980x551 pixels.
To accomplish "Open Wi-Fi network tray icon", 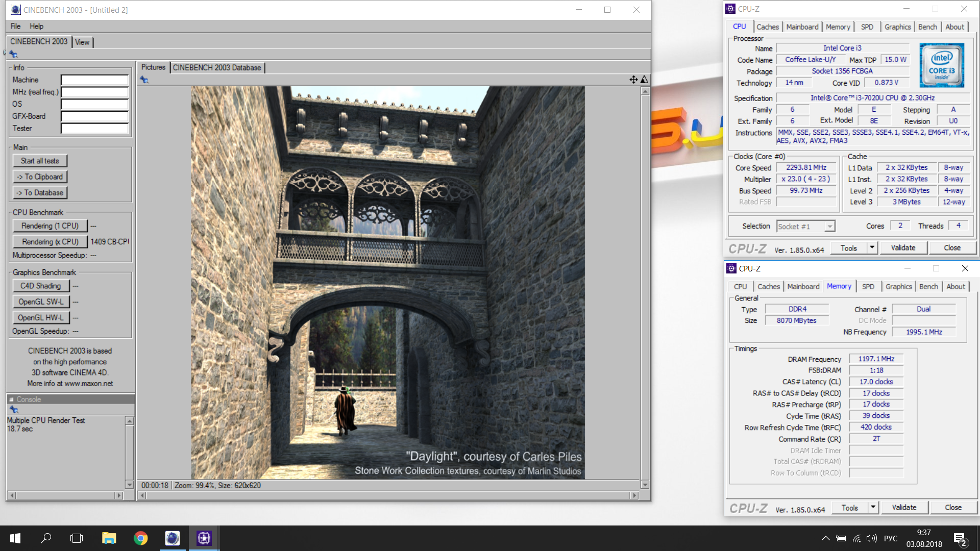I will point(857,538).
